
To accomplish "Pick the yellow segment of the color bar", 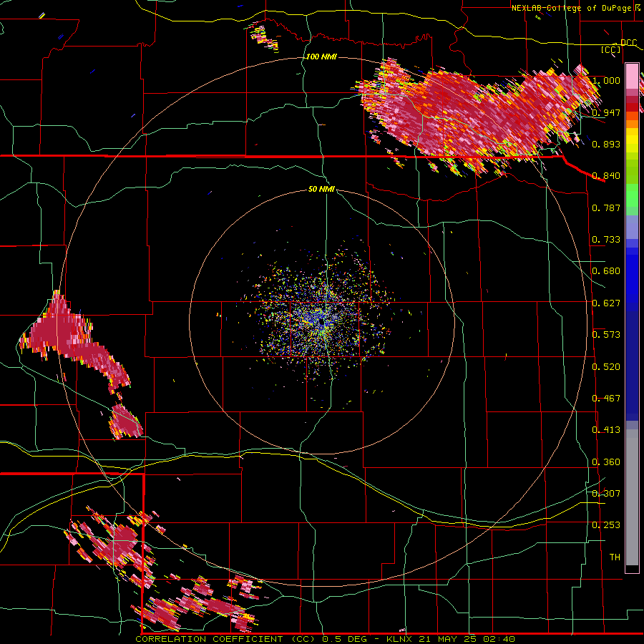I will click(632, 141).
